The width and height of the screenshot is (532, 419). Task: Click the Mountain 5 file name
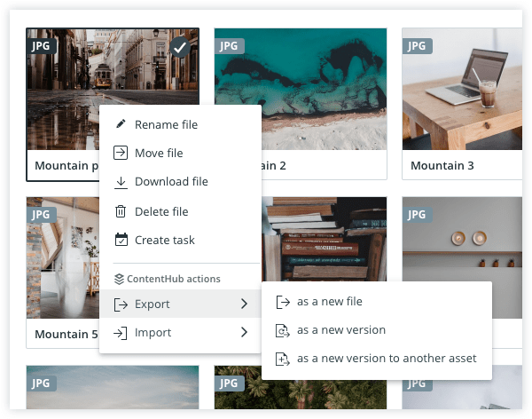pyautogui.click(x=66, y=334)
